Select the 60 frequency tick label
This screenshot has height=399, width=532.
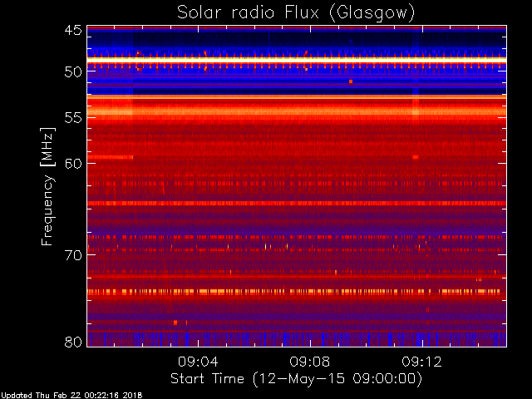tap(73, 163)
